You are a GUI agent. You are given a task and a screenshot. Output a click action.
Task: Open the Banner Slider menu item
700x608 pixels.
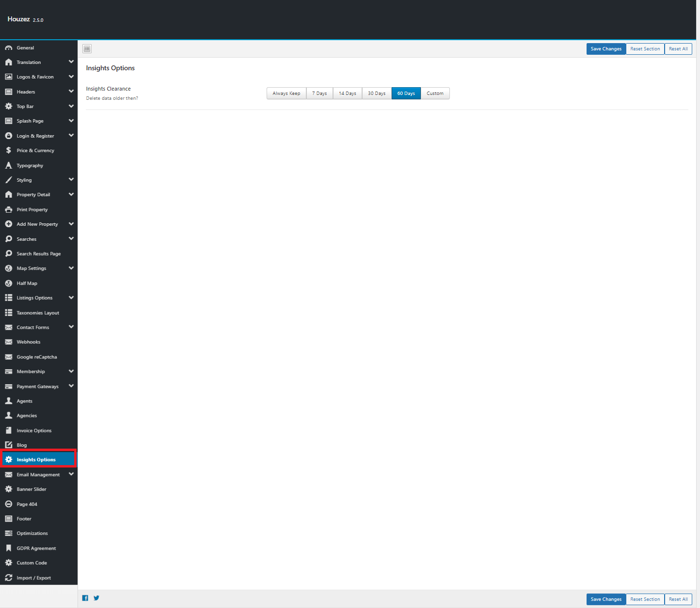[39, 489]
